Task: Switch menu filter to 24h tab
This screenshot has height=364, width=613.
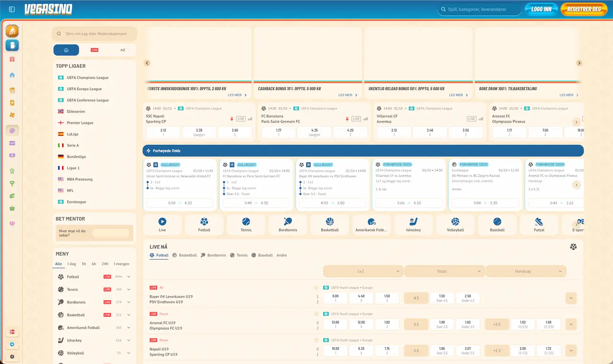Action: pos(105,264)
